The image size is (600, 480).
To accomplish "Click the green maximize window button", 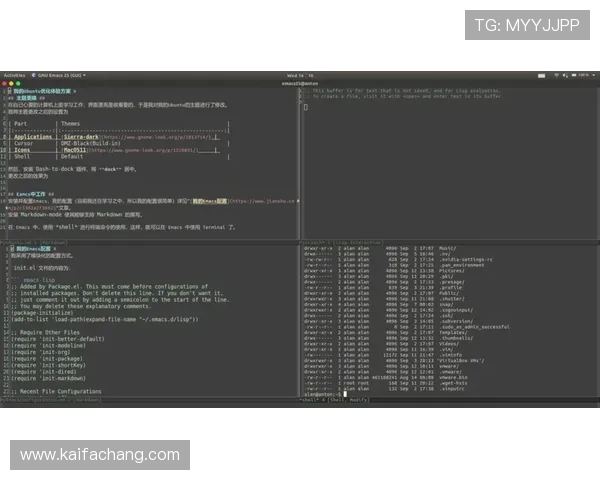I will 19,83.
